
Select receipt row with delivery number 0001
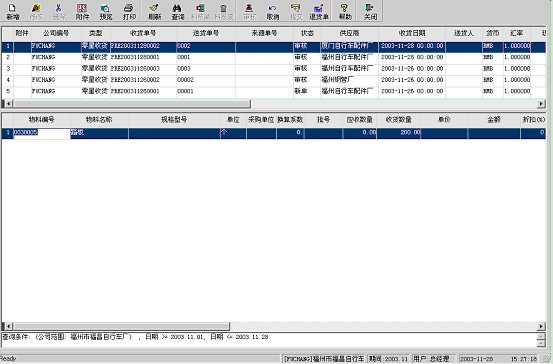click(x=274, y=57)
